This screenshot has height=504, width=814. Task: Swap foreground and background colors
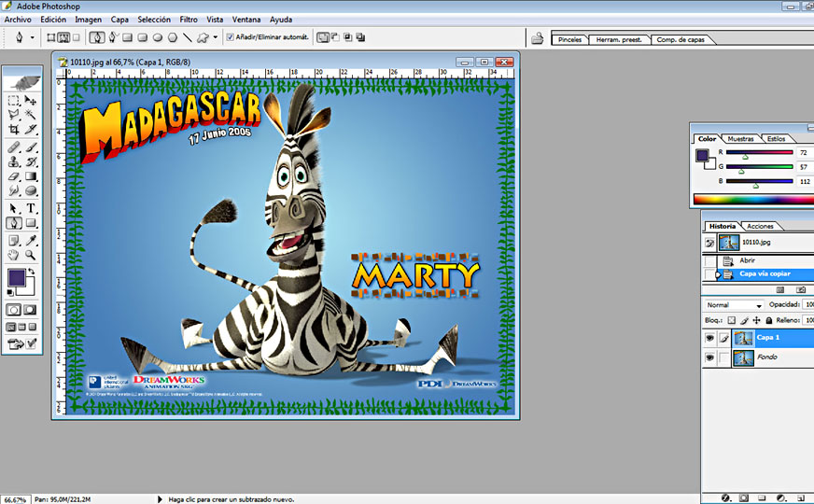tap(32, 271)
